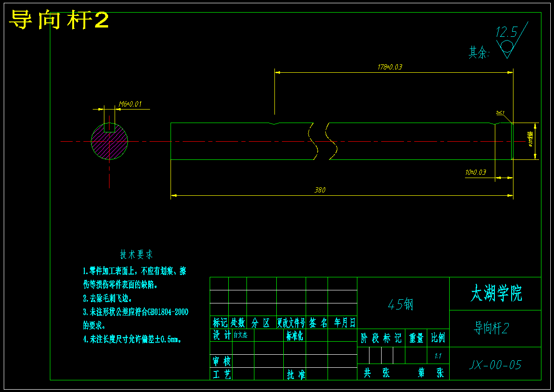Click requirement 3 mentioning GB01804-2000

click(x=136, y=312)
